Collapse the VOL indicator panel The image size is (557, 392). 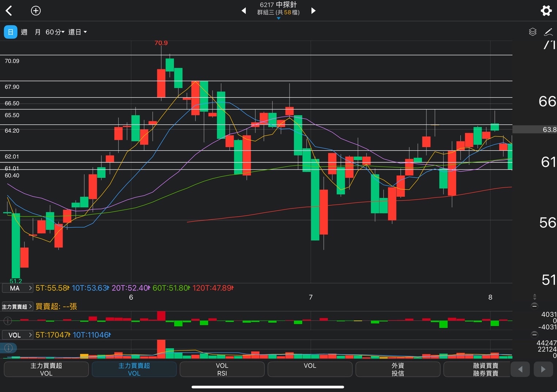click(x=534, y=334)
